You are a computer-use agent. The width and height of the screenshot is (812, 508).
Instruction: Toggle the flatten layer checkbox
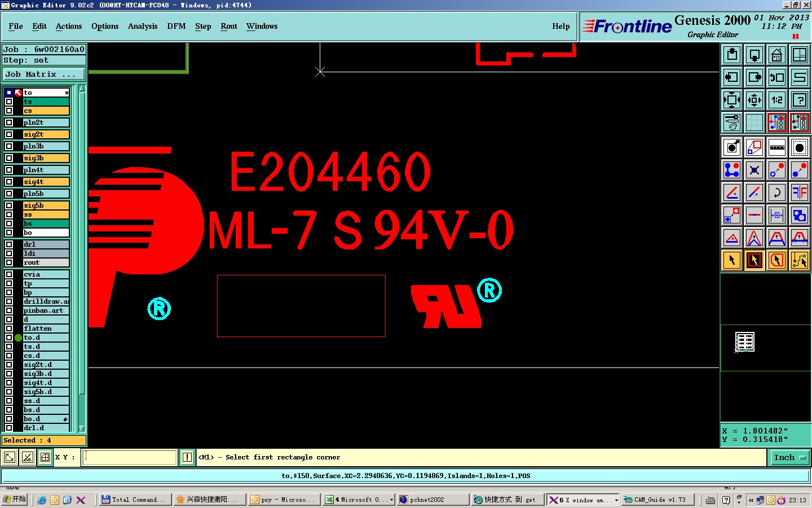point(9,329)
